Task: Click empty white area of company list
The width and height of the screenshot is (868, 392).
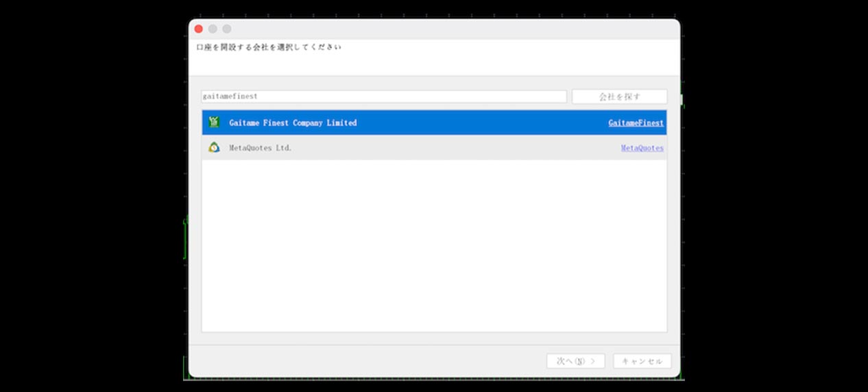Action: point(434,247)
